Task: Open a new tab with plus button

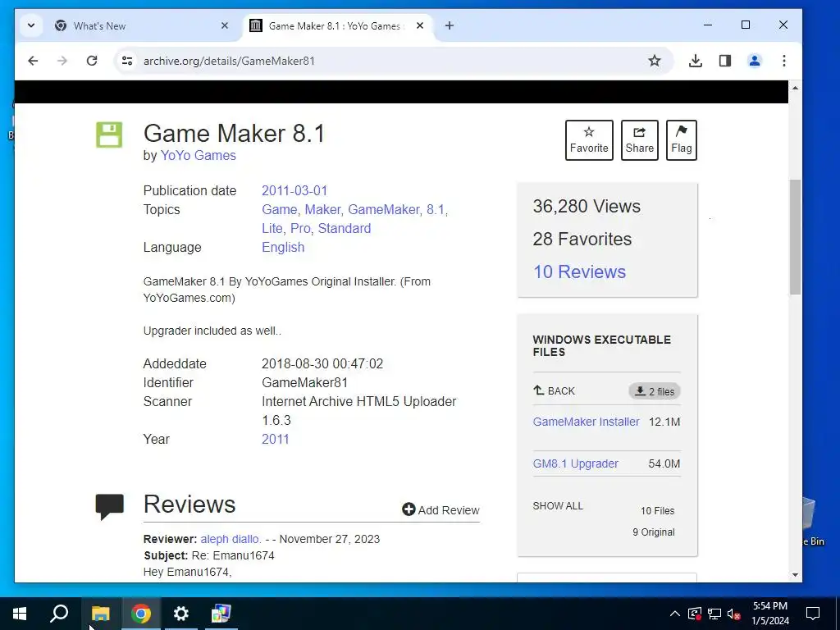Action: [x=450, y=25]
